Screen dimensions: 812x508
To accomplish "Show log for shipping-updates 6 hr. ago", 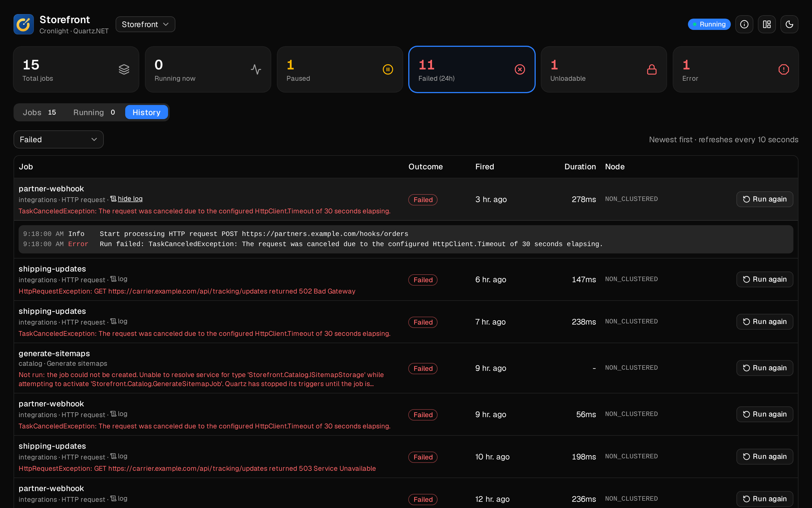I will (119, 279).
